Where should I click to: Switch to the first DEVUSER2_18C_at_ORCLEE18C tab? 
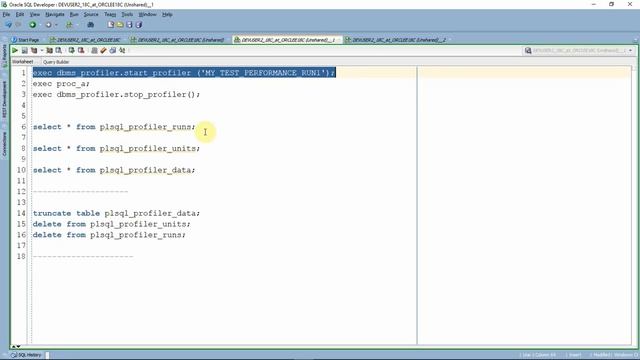pyautogui.click(x=85, y=40)
